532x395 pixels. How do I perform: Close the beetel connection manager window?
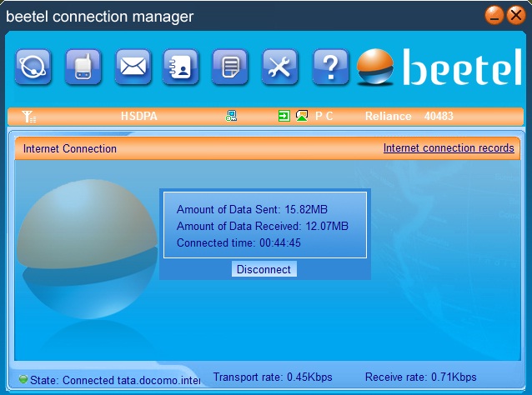click(515, 15)
